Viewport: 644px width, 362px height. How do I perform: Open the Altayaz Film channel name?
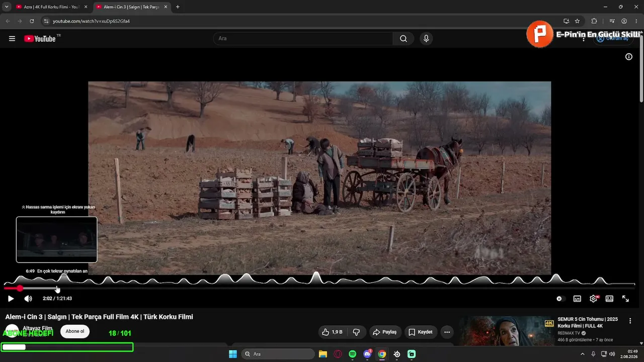coord(37,328)
